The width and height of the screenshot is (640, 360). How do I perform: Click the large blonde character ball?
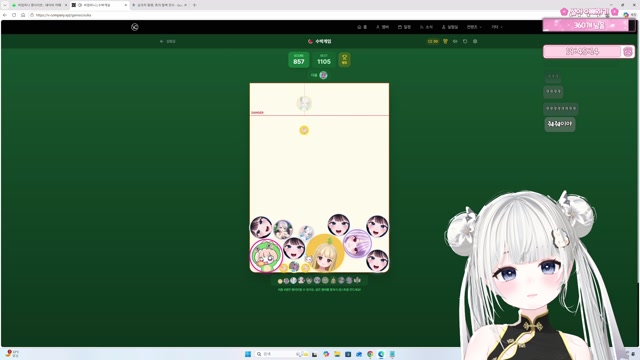tap(325, 253)
